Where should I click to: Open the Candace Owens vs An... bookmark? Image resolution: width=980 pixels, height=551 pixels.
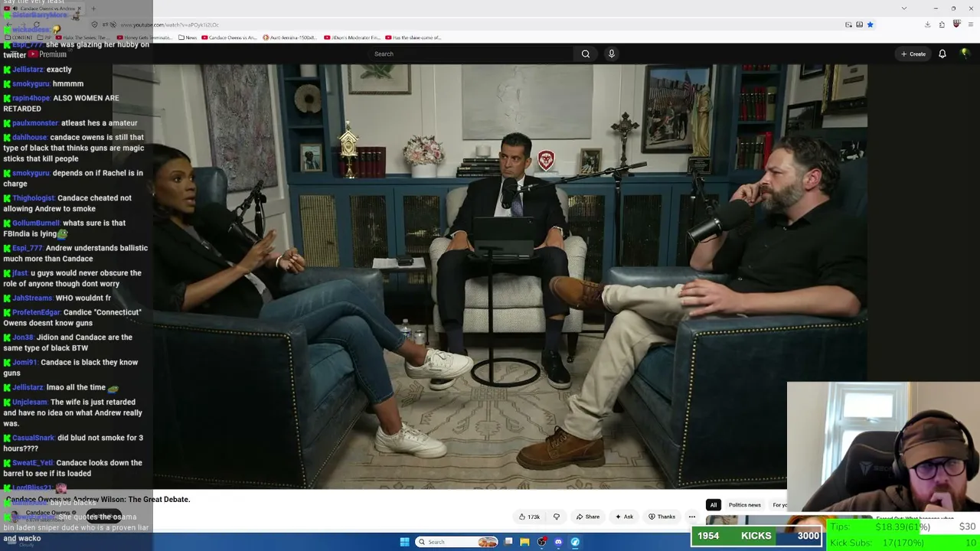pyautogui.click(x=229, y=37)
